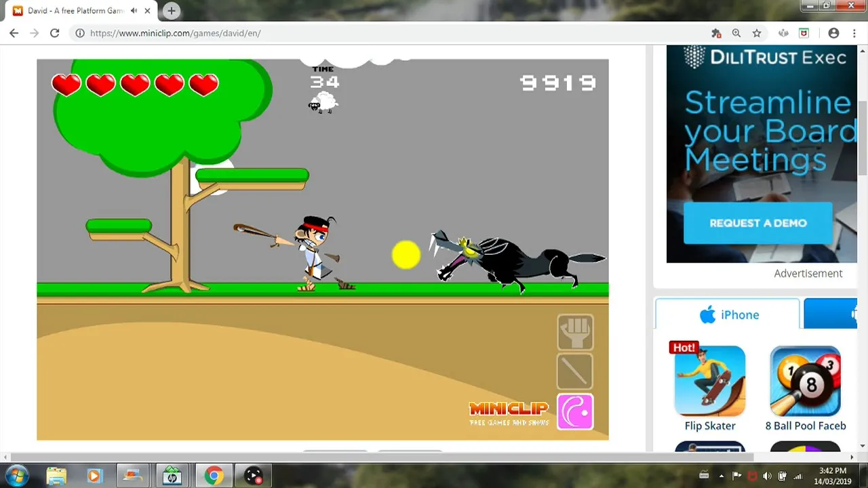Click the Flip Skater text link
This screenshot has width=868, height=488.
[x=710, y=426]
